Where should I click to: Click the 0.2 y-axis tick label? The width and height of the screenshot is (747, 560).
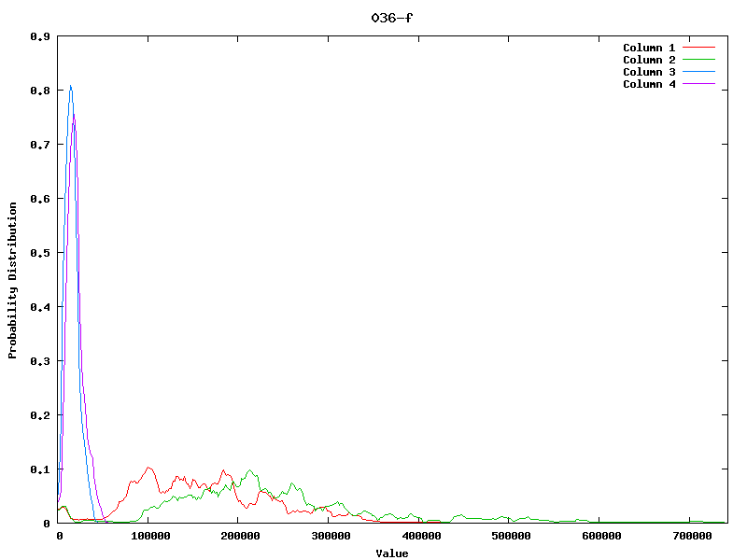40,415
